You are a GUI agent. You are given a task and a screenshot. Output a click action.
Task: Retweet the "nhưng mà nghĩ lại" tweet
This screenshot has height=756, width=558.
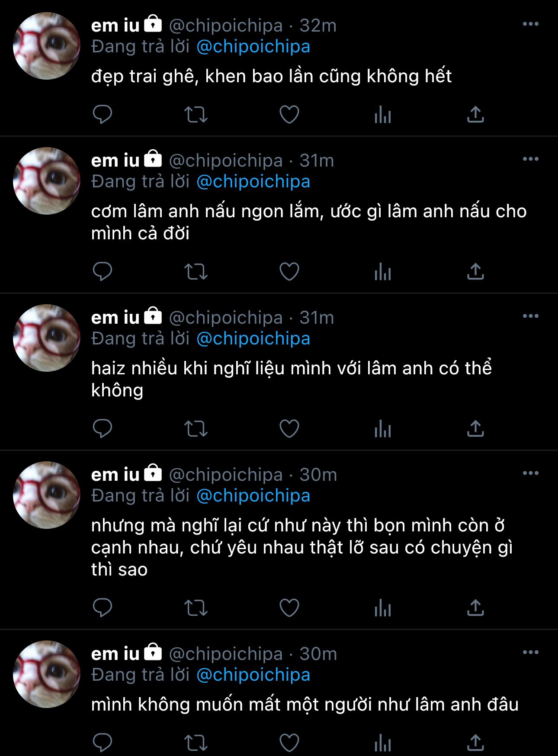(x=196, y=608)
